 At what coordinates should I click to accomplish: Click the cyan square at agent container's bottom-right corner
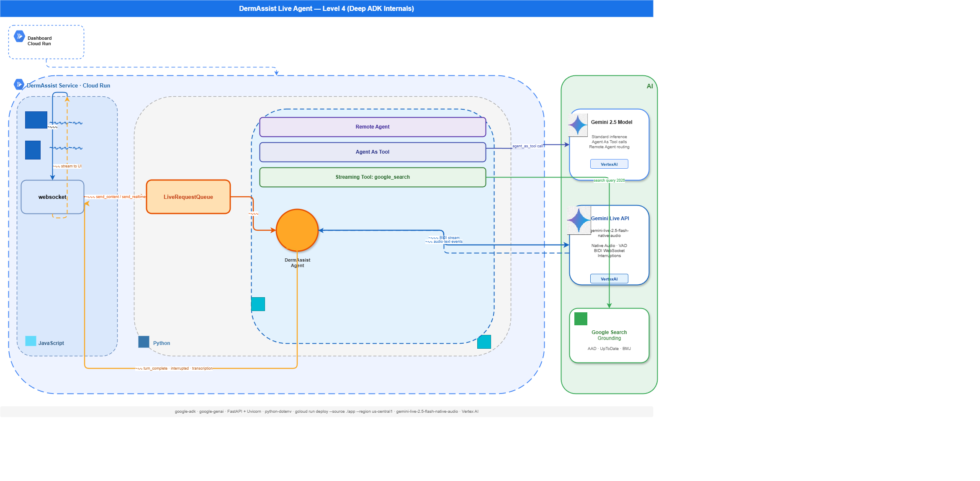tap(484, 342)
